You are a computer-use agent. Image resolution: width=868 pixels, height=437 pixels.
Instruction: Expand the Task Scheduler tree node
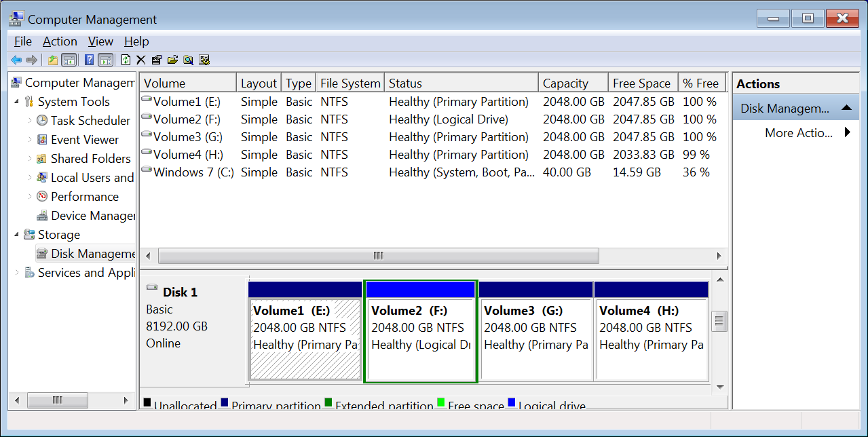click(30, 121)
